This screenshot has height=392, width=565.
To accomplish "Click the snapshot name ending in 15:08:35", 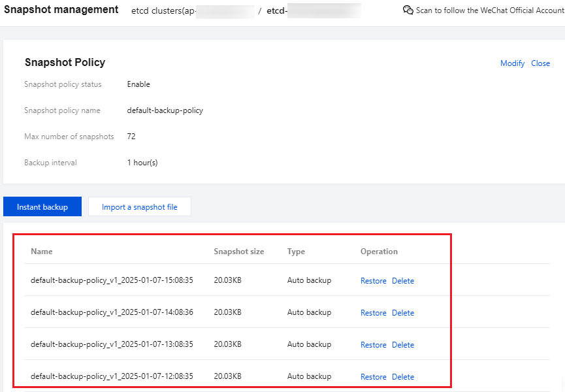I will tap(112, 280).
